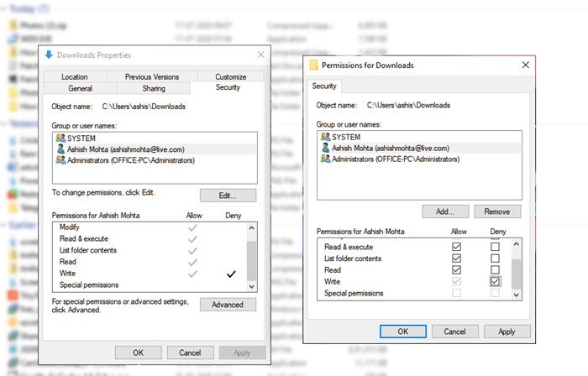Screen dimensions: 588x376
Task: Click the Administrators group icon in Permissions dialog
Action: 324,159
